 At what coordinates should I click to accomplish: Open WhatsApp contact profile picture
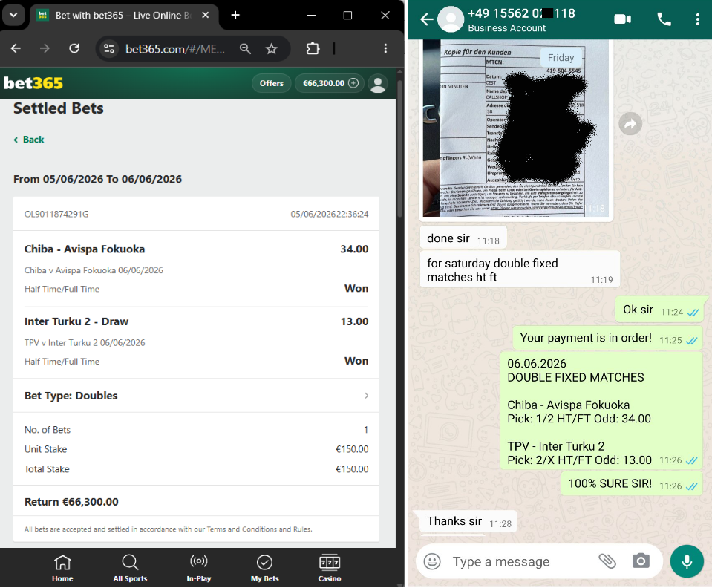tap(451, 19)
